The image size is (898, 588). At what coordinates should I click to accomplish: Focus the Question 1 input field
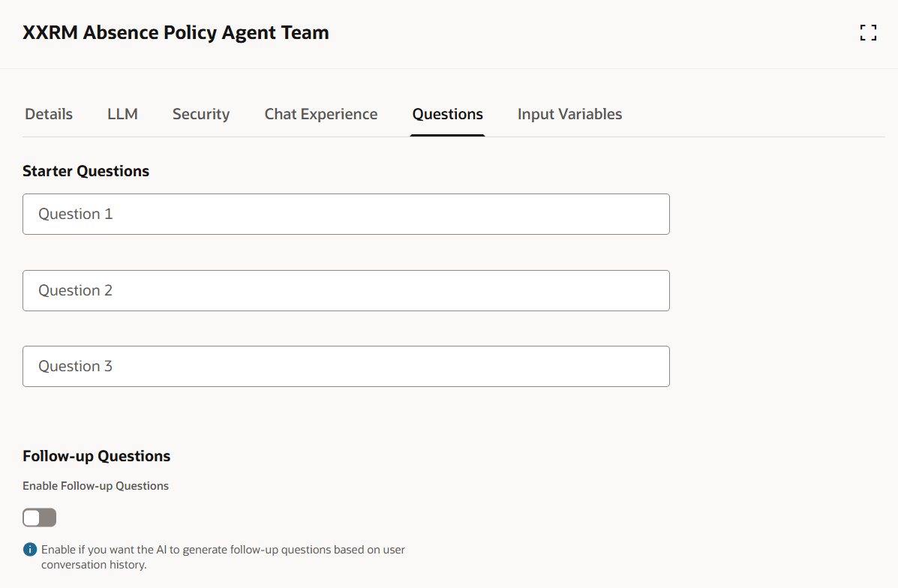pos(346,214)
